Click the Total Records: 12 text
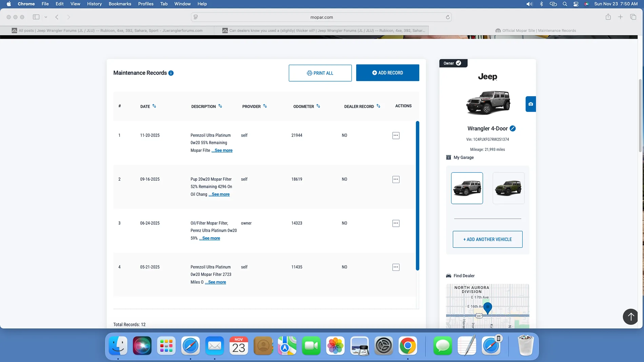 (129, 325)
